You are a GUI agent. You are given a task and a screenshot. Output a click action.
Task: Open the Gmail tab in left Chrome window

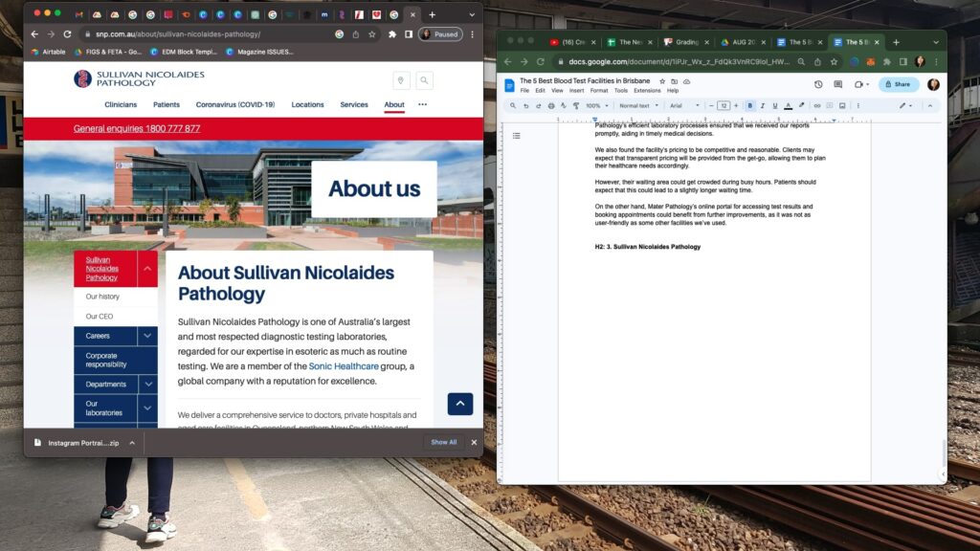pos(78,14)
